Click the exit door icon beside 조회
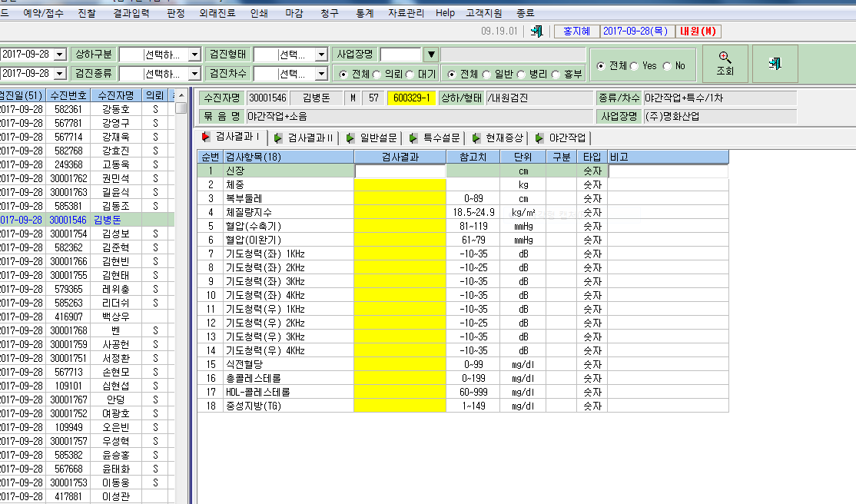The width and height of the screenshot is (856, 504). 775,64
